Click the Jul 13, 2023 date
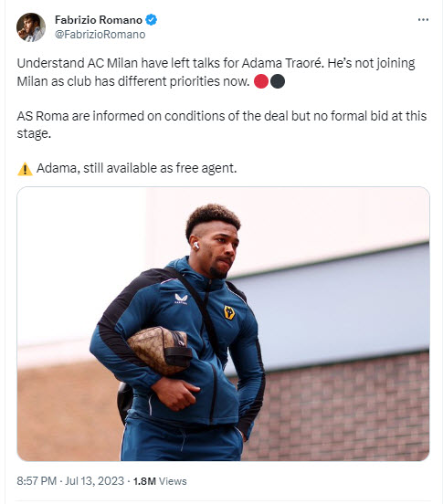This screenshot has width=443, height=504. click(x=94, y=481)
